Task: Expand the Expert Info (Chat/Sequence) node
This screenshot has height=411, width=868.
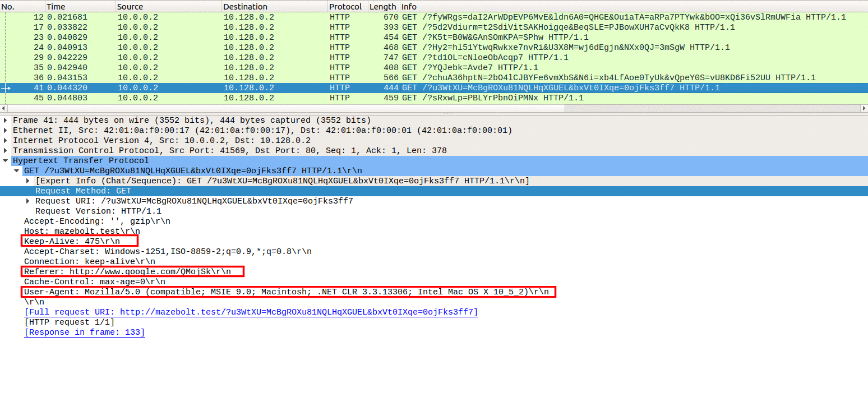Action: click(28, 181)
